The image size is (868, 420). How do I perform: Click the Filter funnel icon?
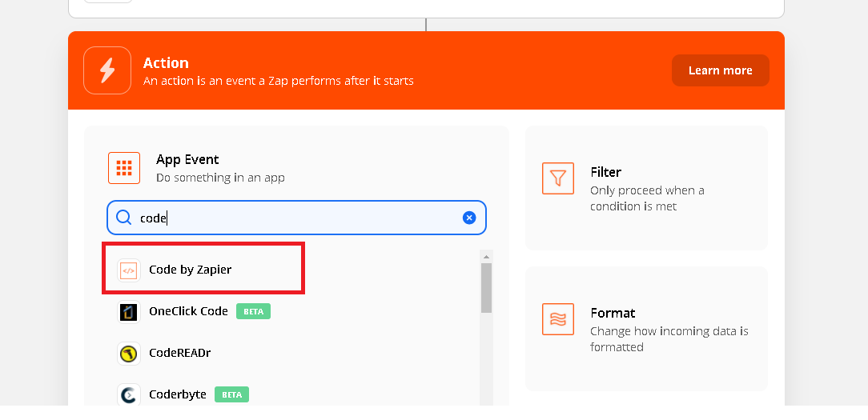point(558,178)
